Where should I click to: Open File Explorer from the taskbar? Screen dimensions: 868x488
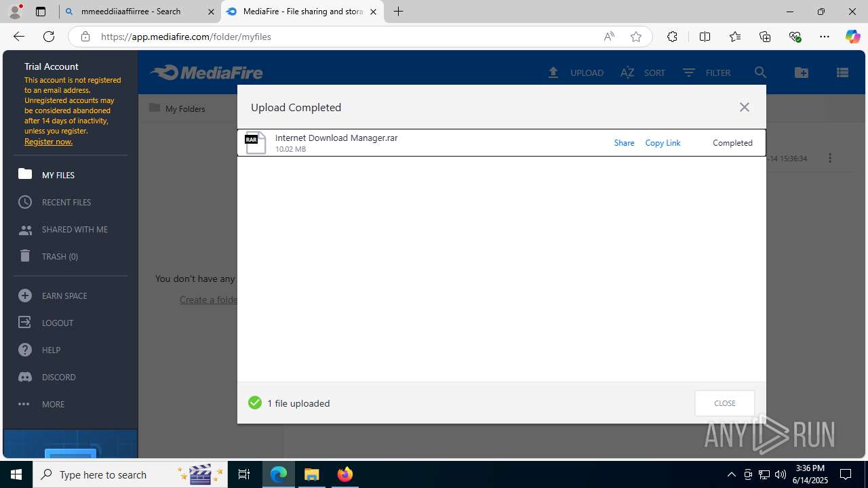point(312,474)
